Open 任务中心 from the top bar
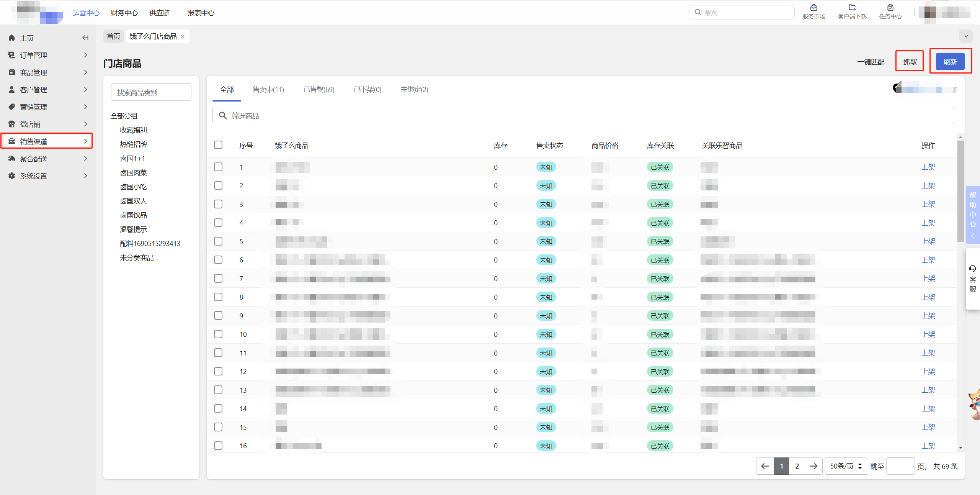The image size is (980, 495). click(890, 12)
